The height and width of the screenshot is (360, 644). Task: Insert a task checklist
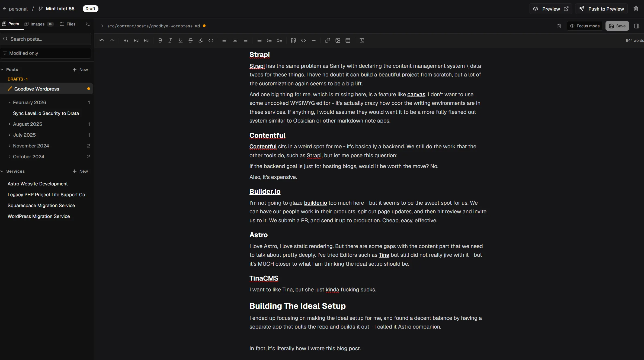(280, 40)
